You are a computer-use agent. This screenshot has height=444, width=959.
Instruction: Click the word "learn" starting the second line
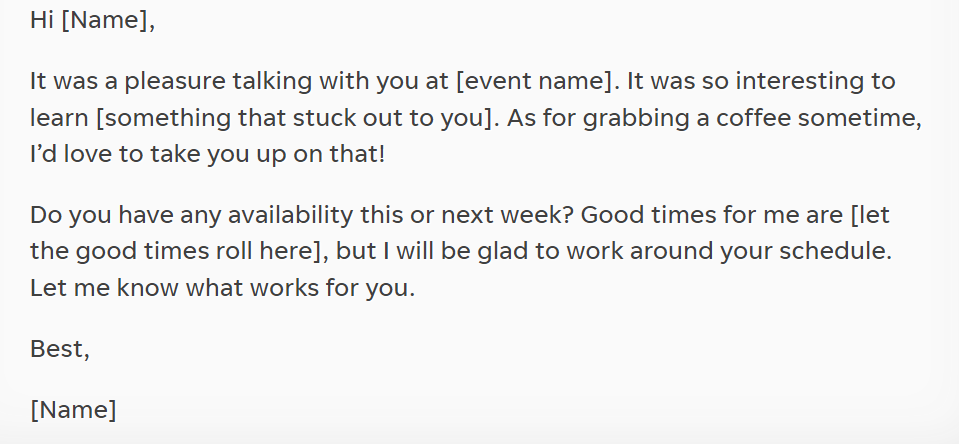pyautogui.click(x=59, y=117)
